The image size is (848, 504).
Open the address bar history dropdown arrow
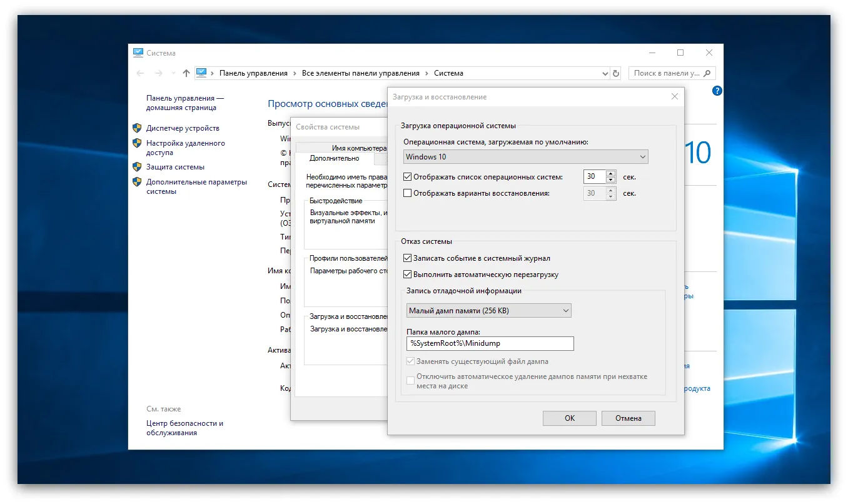pos(605,74)
